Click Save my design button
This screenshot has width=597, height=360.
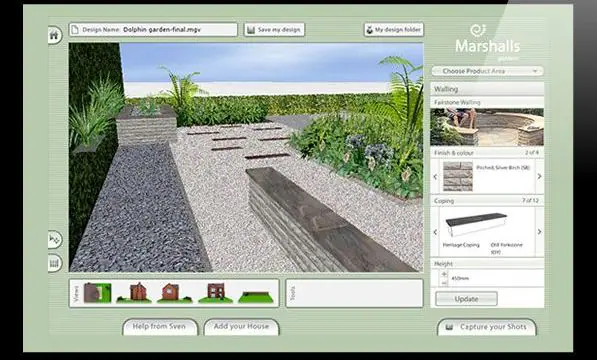275,30
